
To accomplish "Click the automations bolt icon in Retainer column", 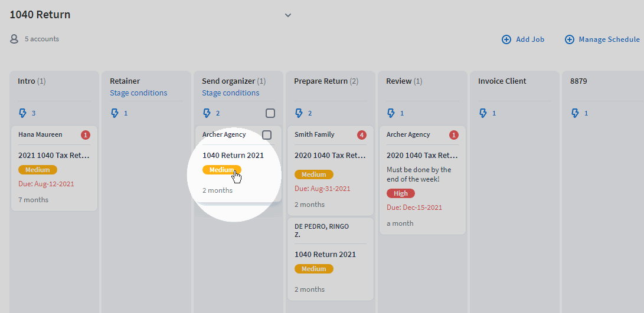I will coord(115,113).
